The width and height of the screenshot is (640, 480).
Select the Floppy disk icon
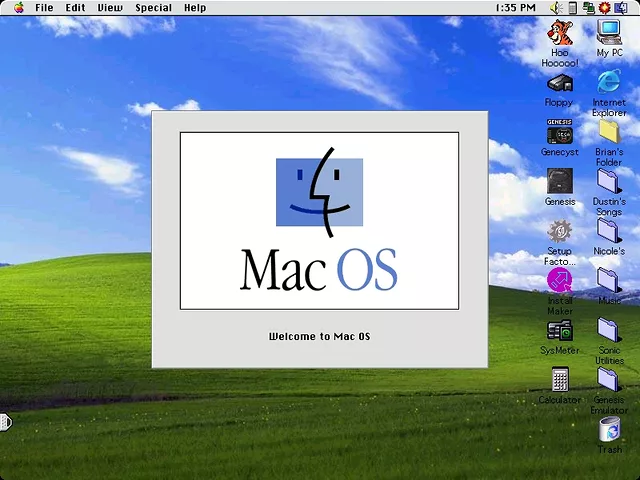point(560,83)
